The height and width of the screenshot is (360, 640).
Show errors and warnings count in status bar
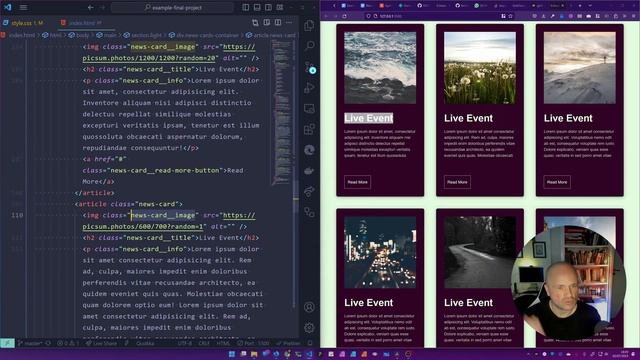(68, 343)
